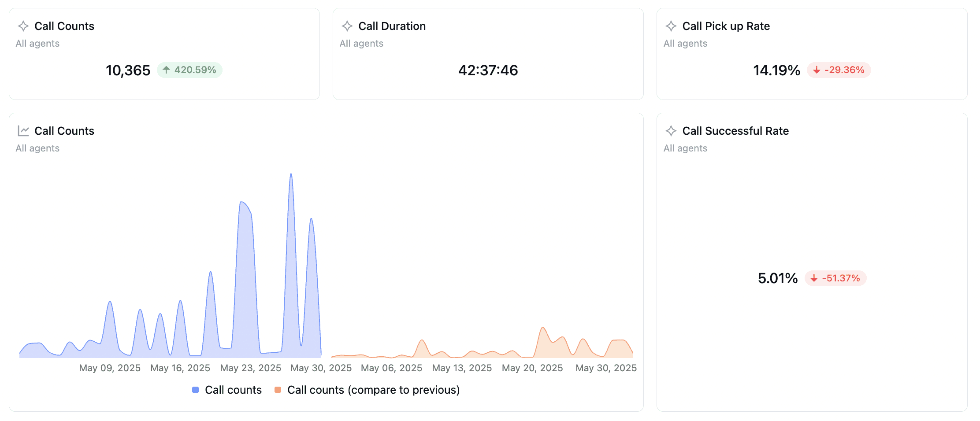Click the May 23, 2025 axis label
980x421 pixels.
[x=251, y=368]
